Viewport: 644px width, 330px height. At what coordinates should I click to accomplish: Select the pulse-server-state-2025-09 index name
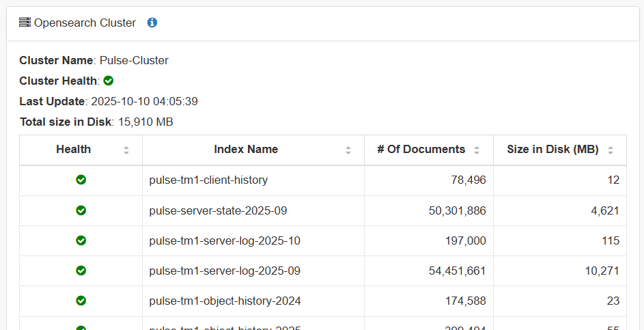(x=218, y=210)
